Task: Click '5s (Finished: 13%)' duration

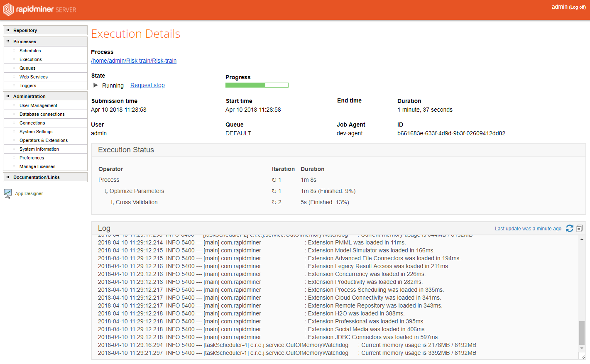Action: pyautogui.click(x=325, y=202)
